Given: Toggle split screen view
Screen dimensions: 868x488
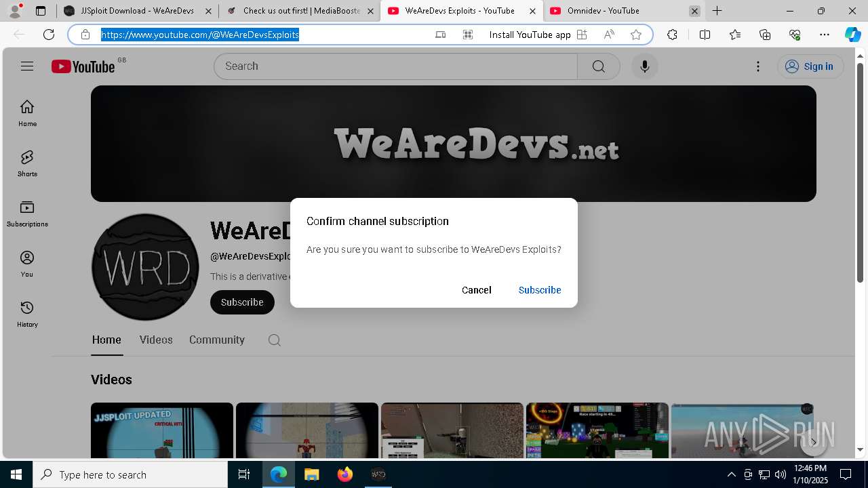Looking at the screenshot, I should point(705,35).
